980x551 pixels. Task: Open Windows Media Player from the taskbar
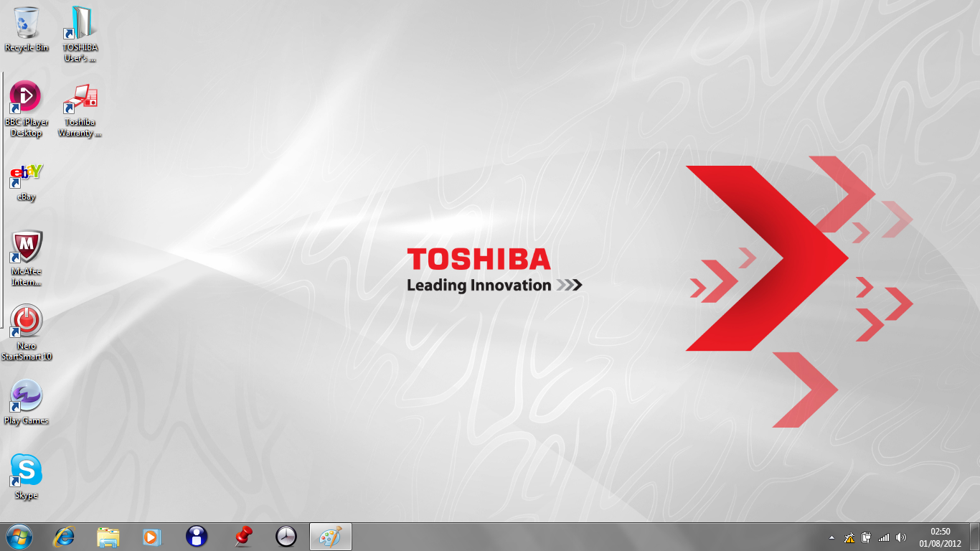tap(151, 537)
